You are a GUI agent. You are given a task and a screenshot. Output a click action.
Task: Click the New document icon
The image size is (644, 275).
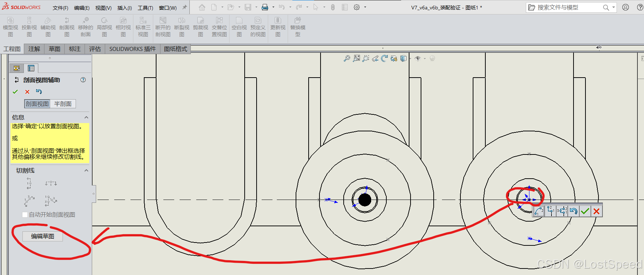coord(214,7)
